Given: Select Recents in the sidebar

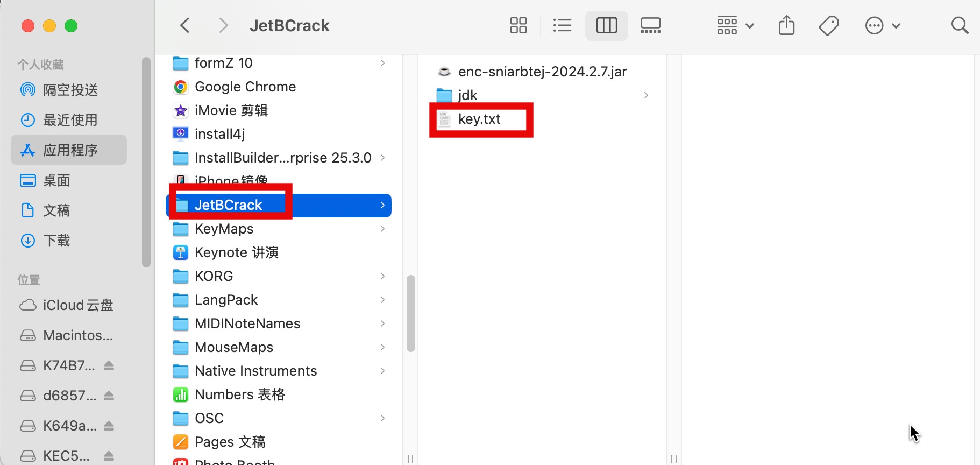Looking at the screenshot, I should (x=70, y=120).
